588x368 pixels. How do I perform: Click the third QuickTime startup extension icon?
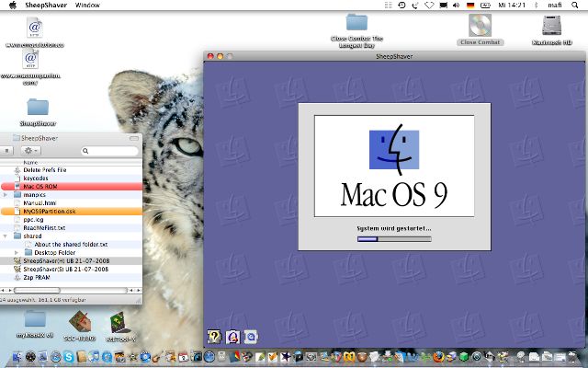tap(251, 337)
